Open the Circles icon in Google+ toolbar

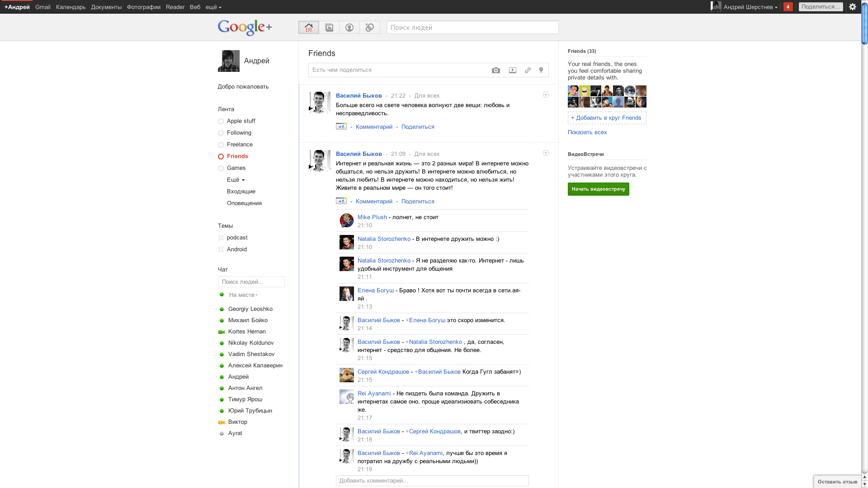coord(370,28)
